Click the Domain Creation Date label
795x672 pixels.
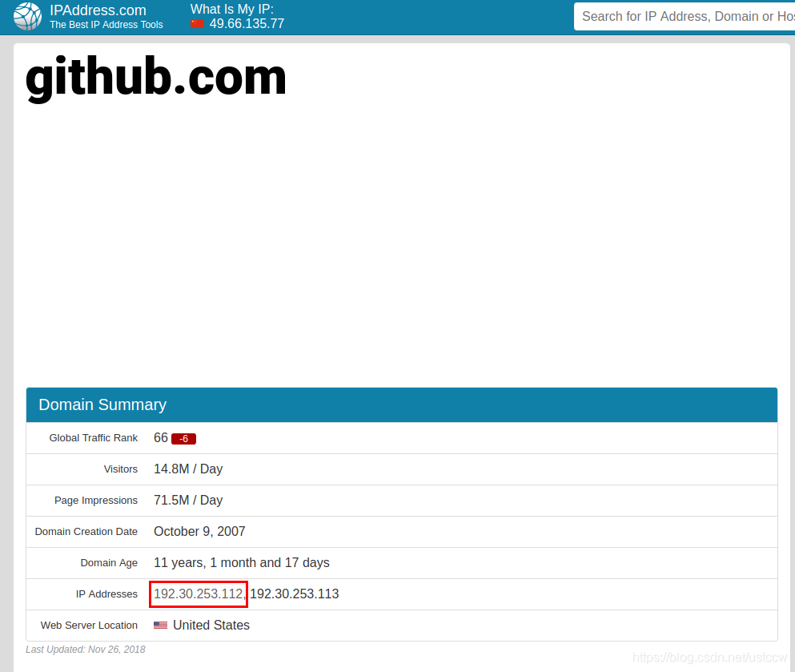[x=86, y=532]
